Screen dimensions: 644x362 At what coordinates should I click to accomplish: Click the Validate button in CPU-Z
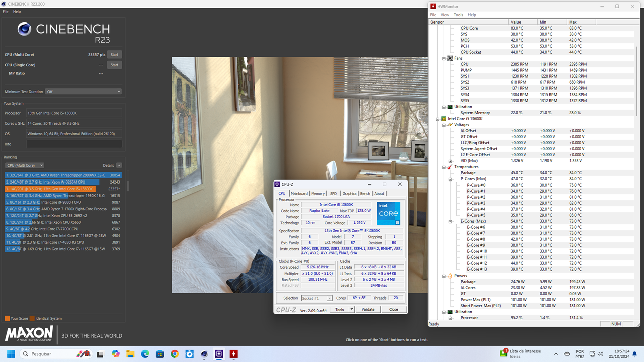tap(368, 309)
